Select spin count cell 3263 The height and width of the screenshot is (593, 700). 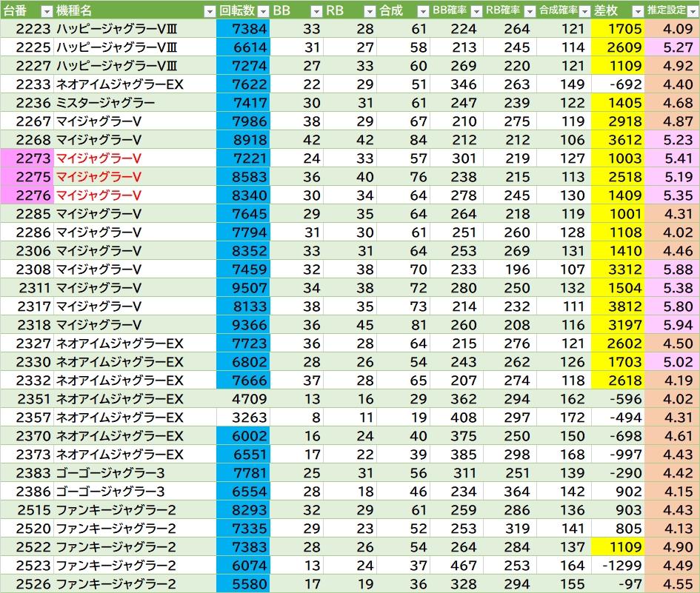pos(243,418)
